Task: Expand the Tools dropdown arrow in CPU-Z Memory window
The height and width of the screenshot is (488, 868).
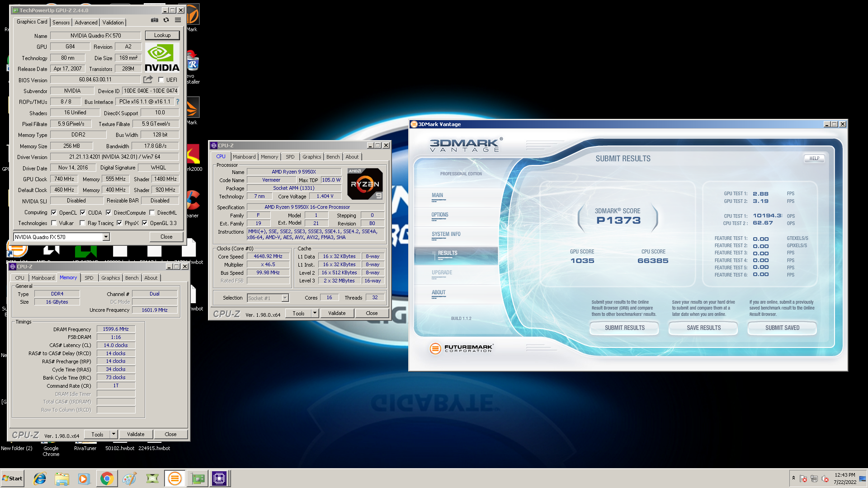Action: 114,434
